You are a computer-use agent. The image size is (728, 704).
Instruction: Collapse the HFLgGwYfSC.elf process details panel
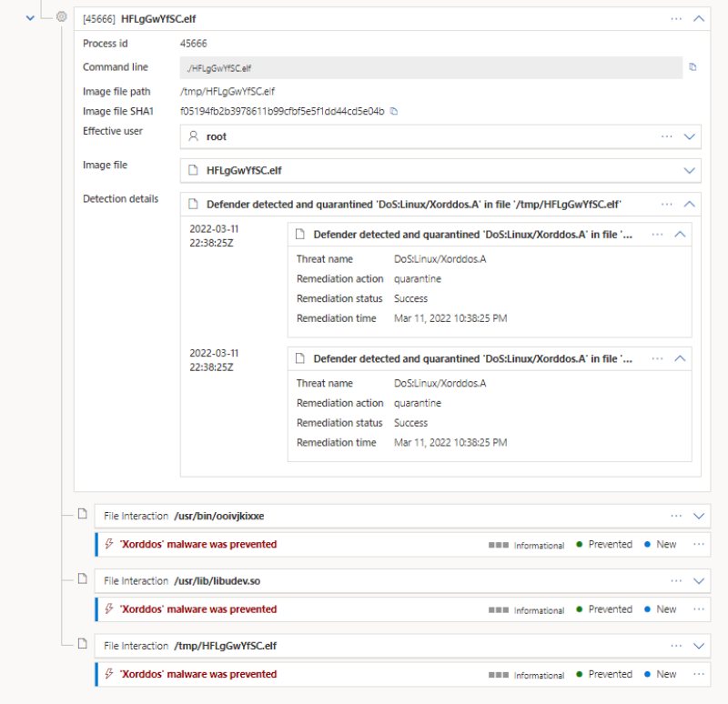pos(699,18)
